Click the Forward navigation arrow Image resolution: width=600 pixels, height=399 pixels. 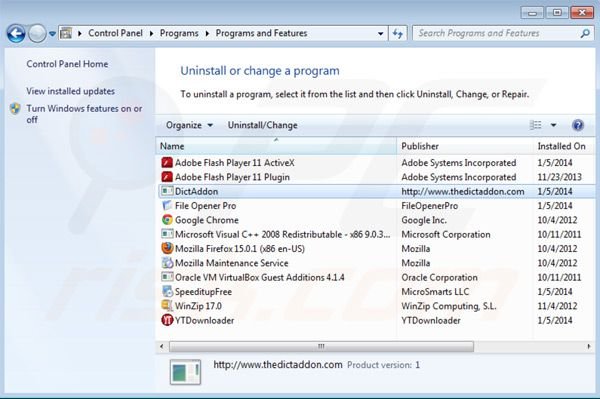(x=37, y=34)
